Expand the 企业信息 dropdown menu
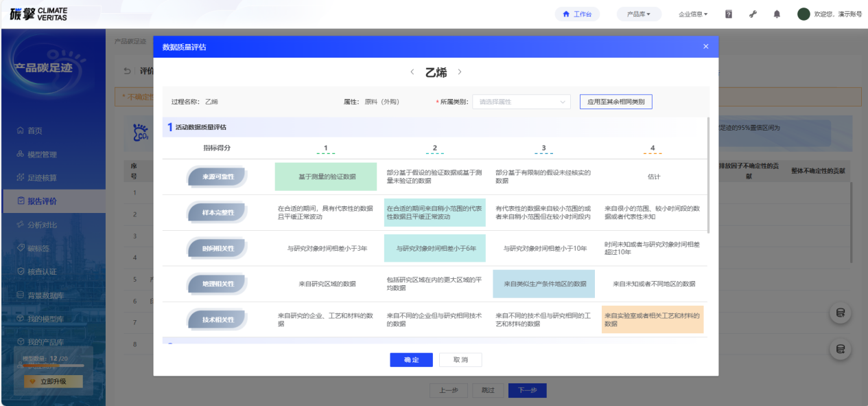 [x=693, y=14]
